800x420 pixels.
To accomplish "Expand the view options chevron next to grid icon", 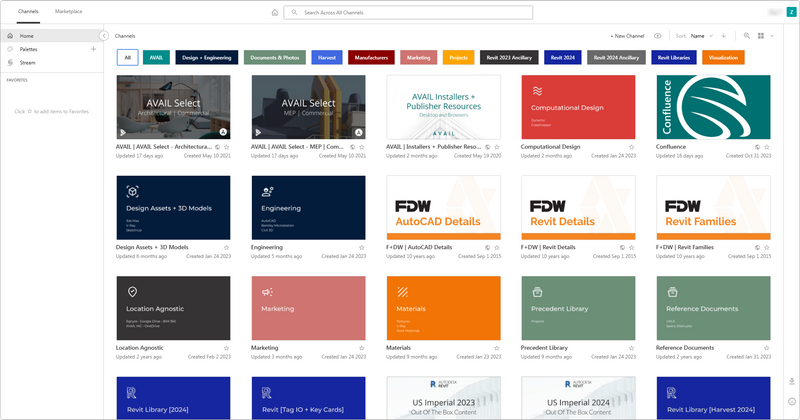I will click(772, 36).
